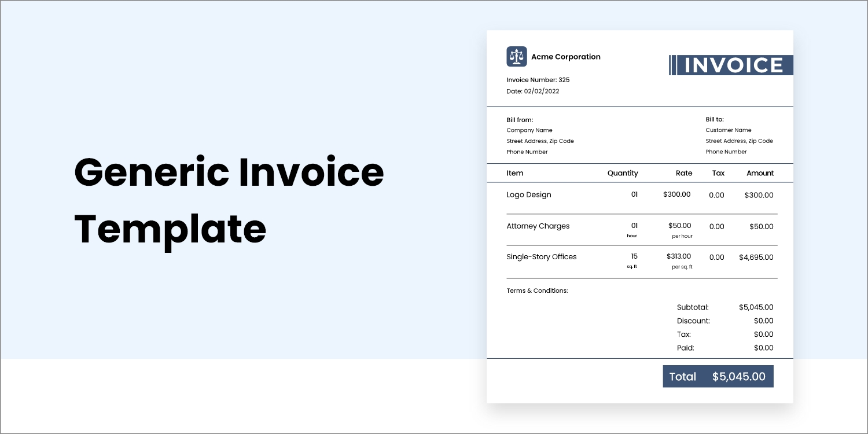Click the "Total" label in the blue box
Screen dimensions: 868x434
tap(683, 377)
